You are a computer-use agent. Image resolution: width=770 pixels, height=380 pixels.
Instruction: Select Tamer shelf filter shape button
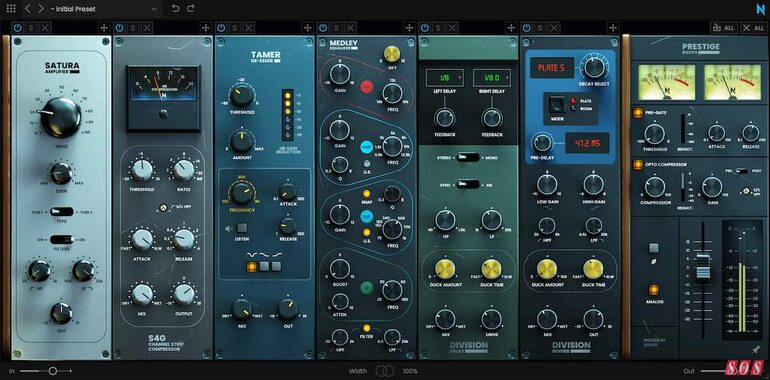[276, 267]
